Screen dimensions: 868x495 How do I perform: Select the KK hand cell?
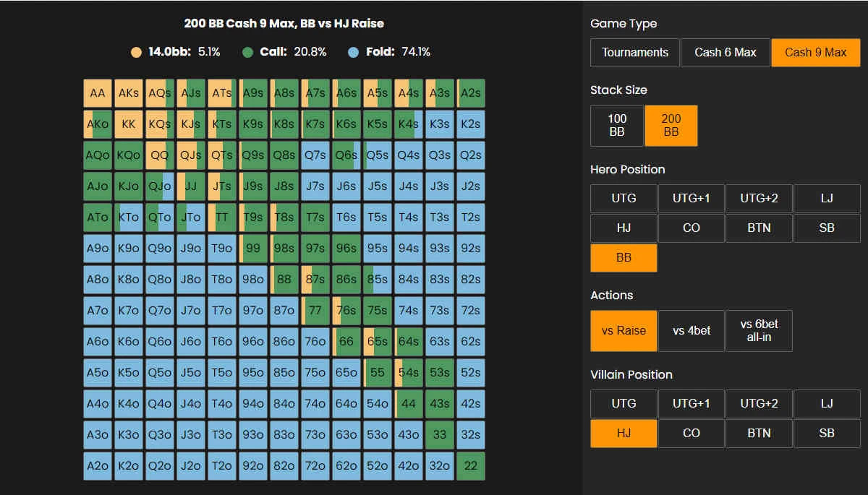pyautogui.click(x=129, y=124)
